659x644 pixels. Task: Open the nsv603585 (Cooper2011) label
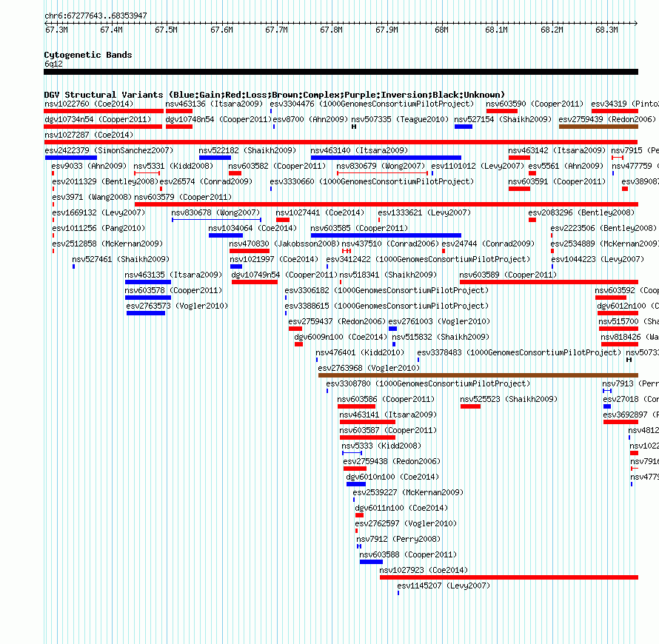(x=359, y=228)
